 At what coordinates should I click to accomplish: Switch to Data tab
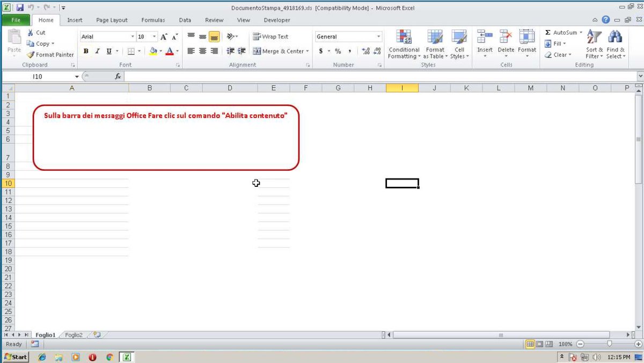185,20
